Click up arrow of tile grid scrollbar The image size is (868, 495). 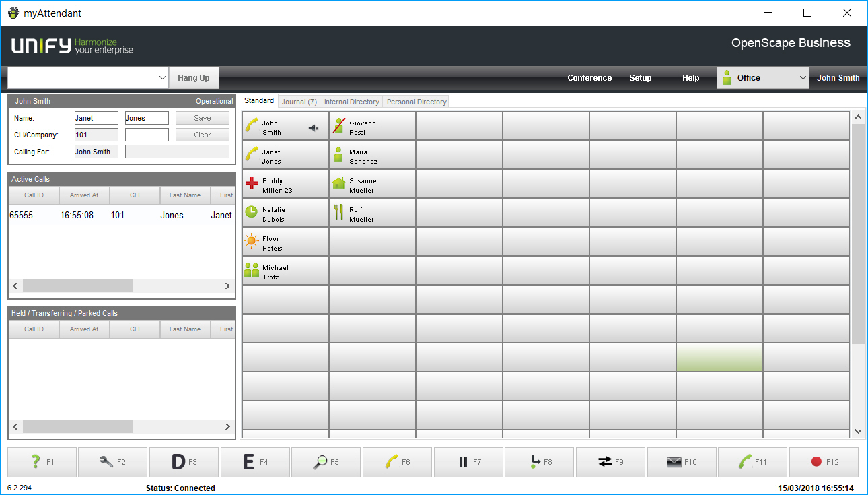coord(858,117)
